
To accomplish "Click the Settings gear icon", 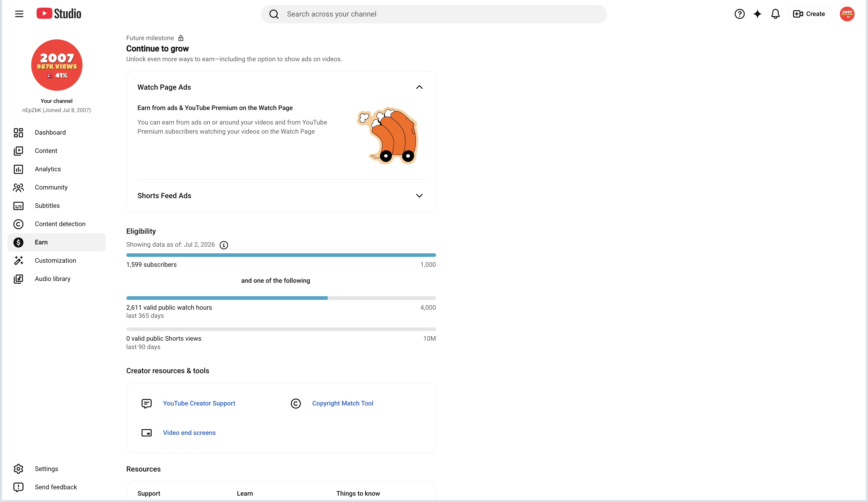I will 18,469.
